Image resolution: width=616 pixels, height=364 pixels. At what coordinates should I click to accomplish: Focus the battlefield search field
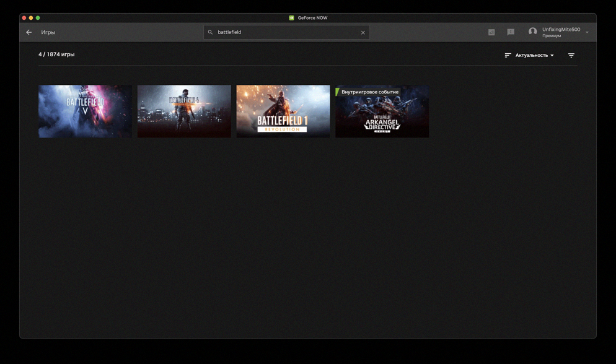coord(286,32)
